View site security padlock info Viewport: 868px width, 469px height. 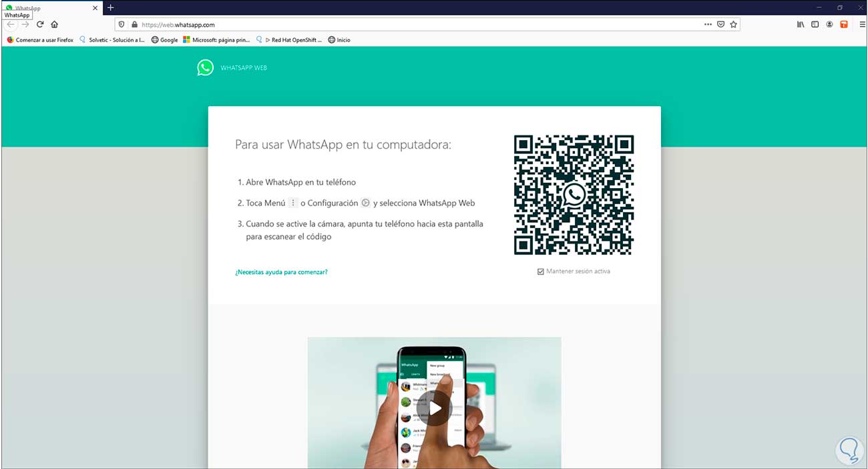(134, 25)
